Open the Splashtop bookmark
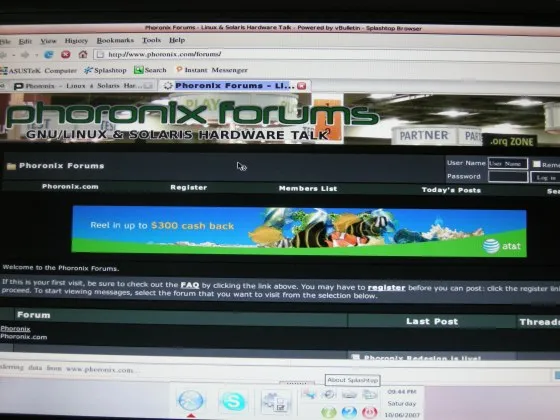Image resolution: width=560 pixels, height=420 pixels. point(105,70)
